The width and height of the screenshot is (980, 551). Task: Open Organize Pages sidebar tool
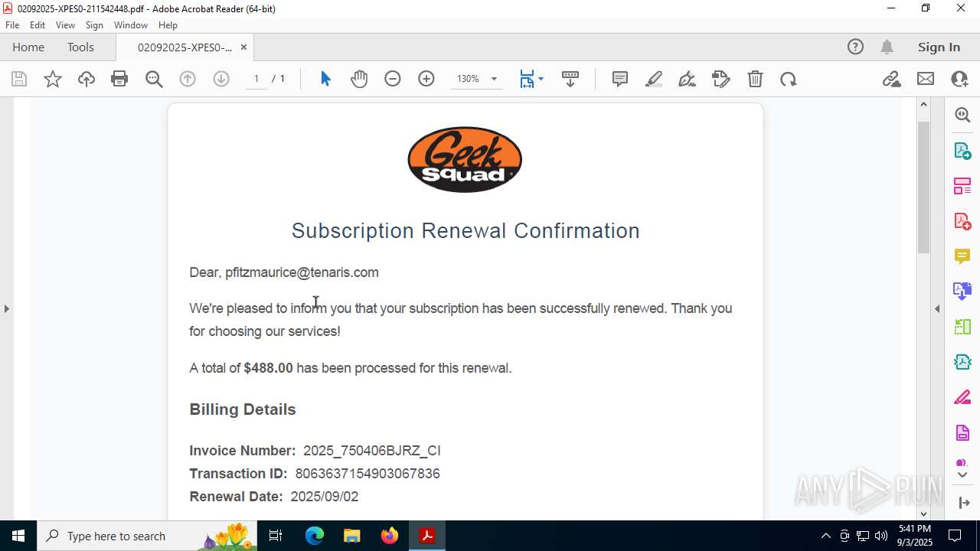coord(962,185)
